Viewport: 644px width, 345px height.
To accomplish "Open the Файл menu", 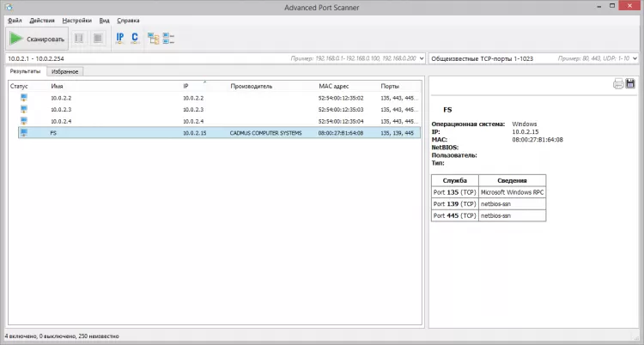I will coord(15,19).
